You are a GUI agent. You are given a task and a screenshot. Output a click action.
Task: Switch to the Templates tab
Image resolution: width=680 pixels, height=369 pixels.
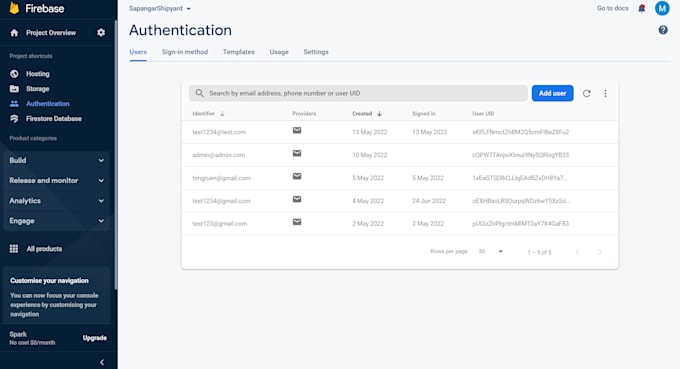239,52
